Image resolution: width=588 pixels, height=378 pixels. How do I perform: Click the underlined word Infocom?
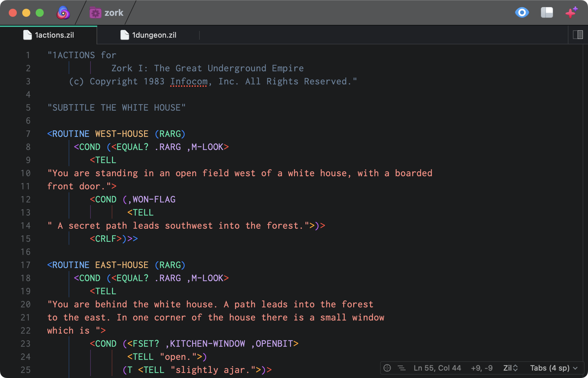pos(189,82)
